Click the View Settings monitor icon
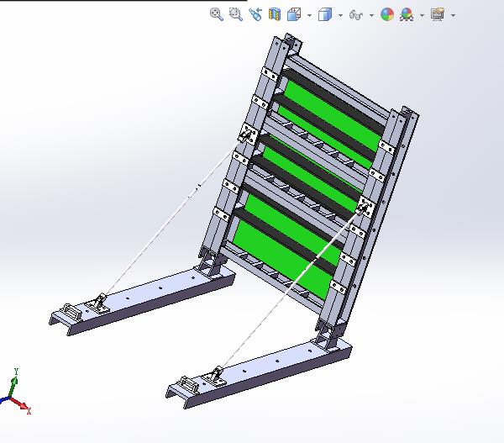 click(438, 14)
